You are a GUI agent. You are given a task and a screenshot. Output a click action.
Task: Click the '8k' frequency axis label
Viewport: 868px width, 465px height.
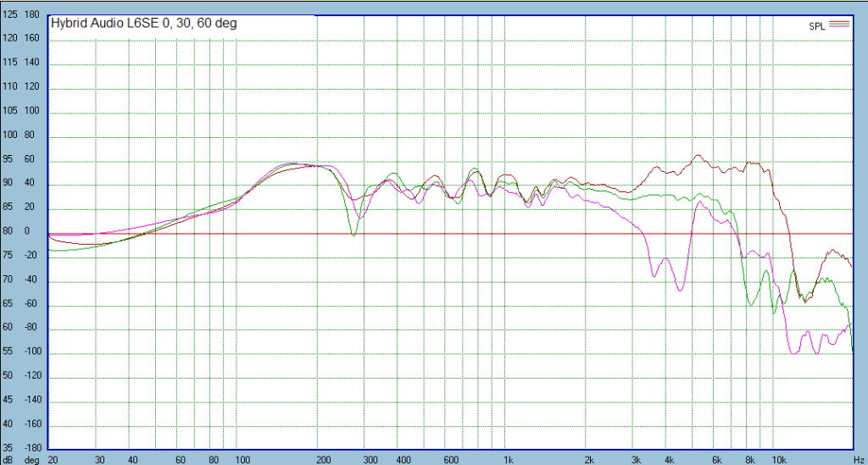coord(750,460)
